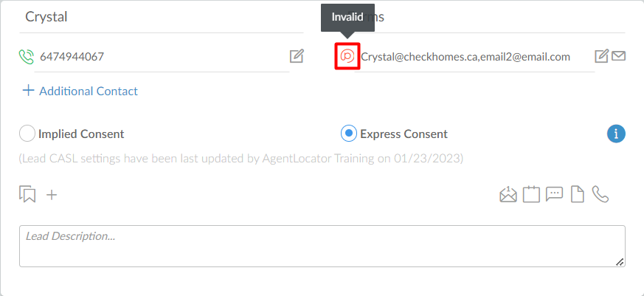Viewport: 644px width, 296px height.
Task: Click the first name field with Crystal
Action: [x=162, y=17]
